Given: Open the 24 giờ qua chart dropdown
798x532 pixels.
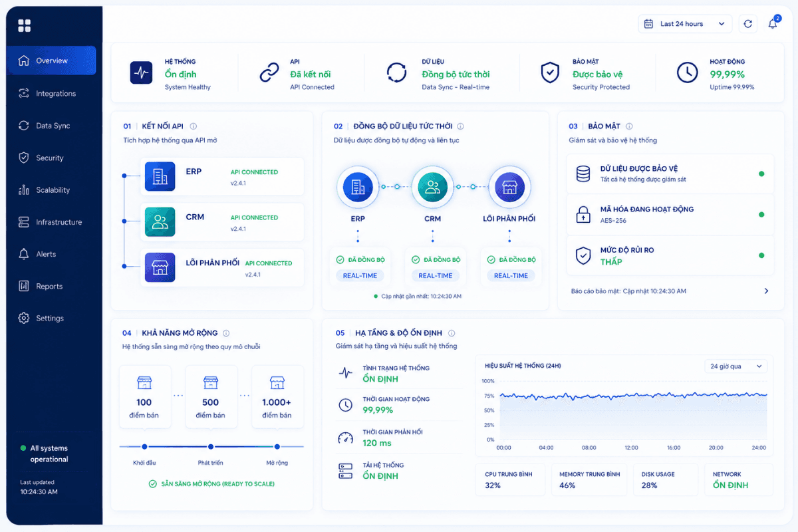Looking at the screenshot, I should (x=736, y=366).
